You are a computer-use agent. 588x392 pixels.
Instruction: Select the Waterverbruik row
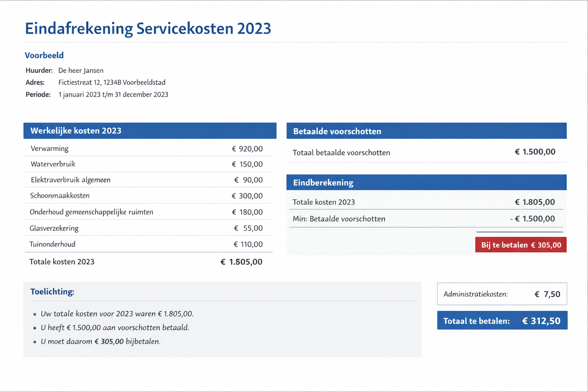pyautogui.click(x=149, y=164)
